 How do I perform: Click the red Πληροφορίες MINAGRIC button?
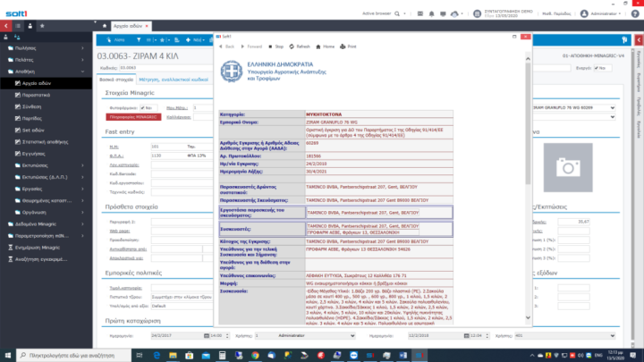pyautogui.click(x=133, y=117)
